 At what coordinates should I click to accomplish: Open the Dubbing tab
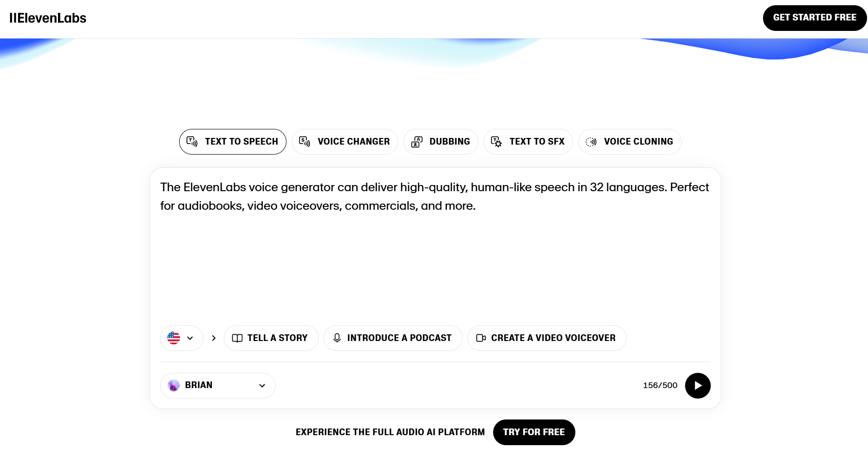[441, 142]
